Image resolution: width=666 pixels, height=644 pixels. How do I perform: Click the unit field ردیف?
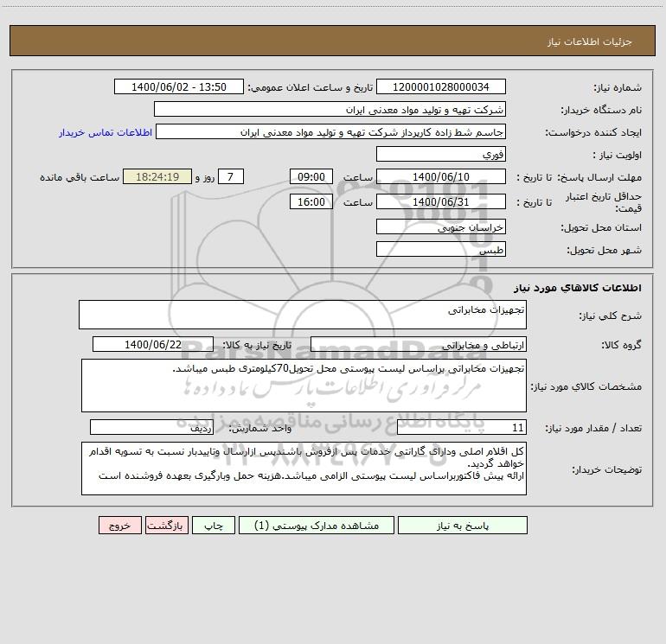[x=151, y=428]
